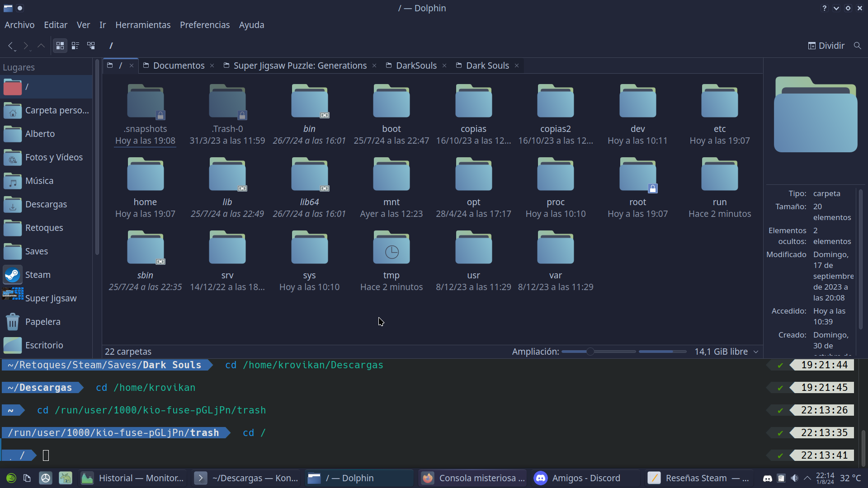Click the Dividir split view button
This screenshot has width=868, height=488.
click(826, 46)
